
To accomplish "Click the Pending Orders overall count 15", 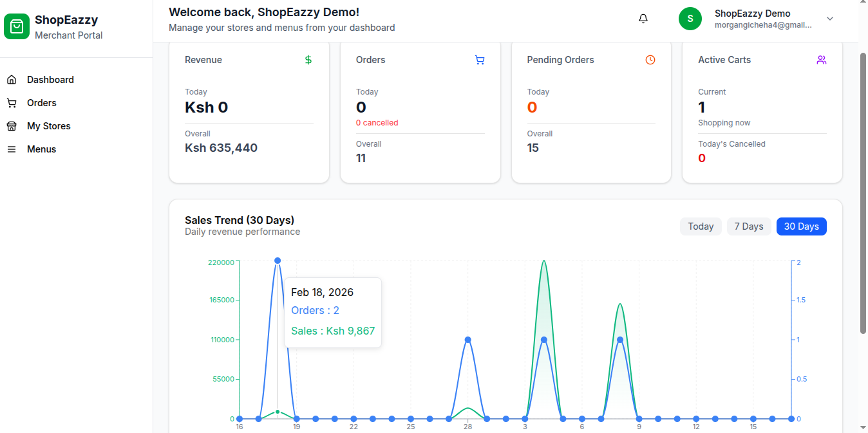I will click(x=533, y=148).
